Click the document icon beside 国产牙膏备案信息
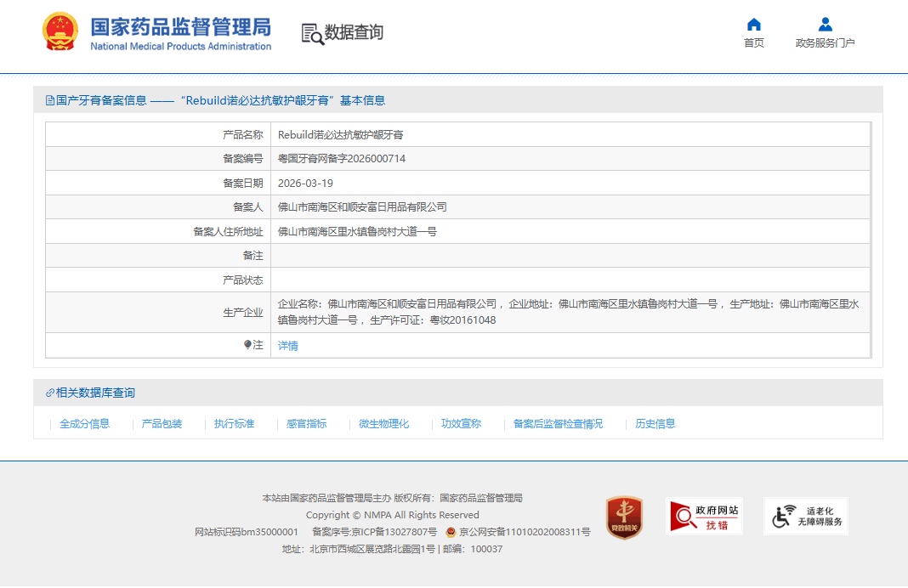Screen dimensions: 908x588 [x=50, y=101]
